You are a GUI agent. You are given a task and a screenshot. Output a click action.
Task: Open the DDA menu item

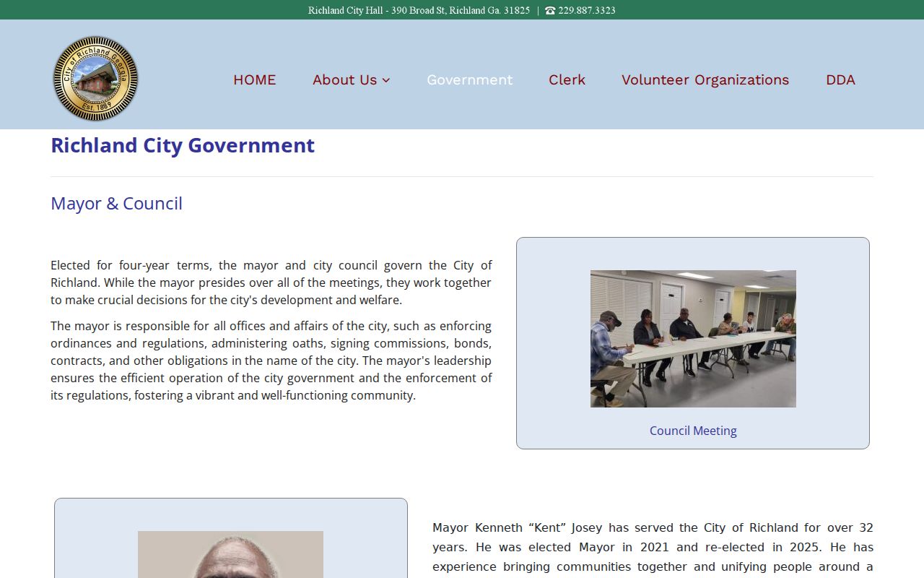coord(840,79)
